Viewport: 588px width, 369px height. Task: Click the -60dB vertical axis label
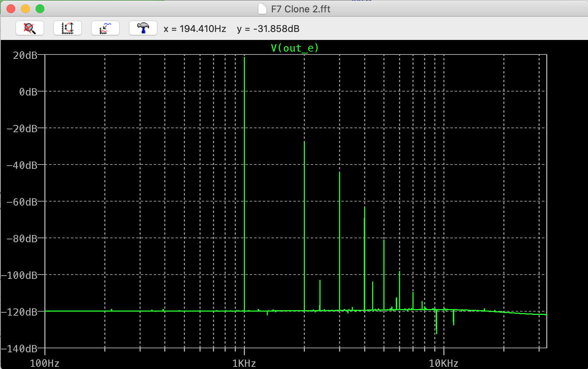point(22,202)
